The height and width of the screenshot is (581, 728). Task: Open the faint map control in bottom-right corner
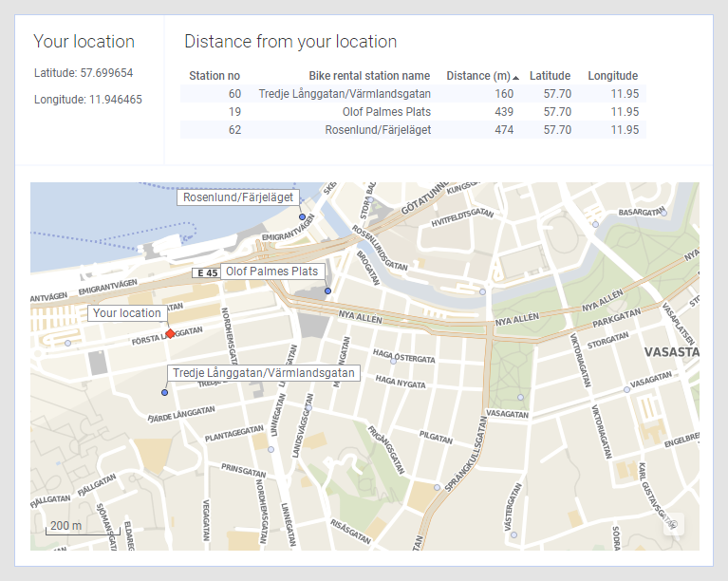click(672, 524)
